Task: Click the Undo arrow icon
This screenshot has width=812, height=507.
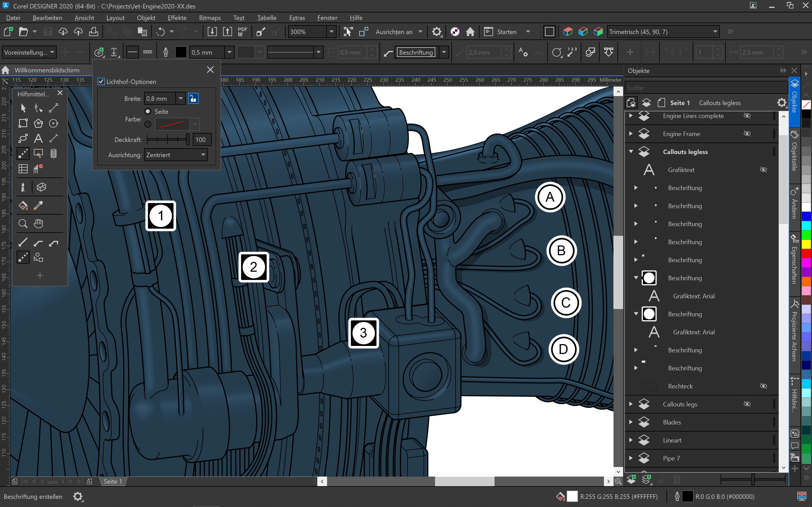Action: click(x=160, y=32)
